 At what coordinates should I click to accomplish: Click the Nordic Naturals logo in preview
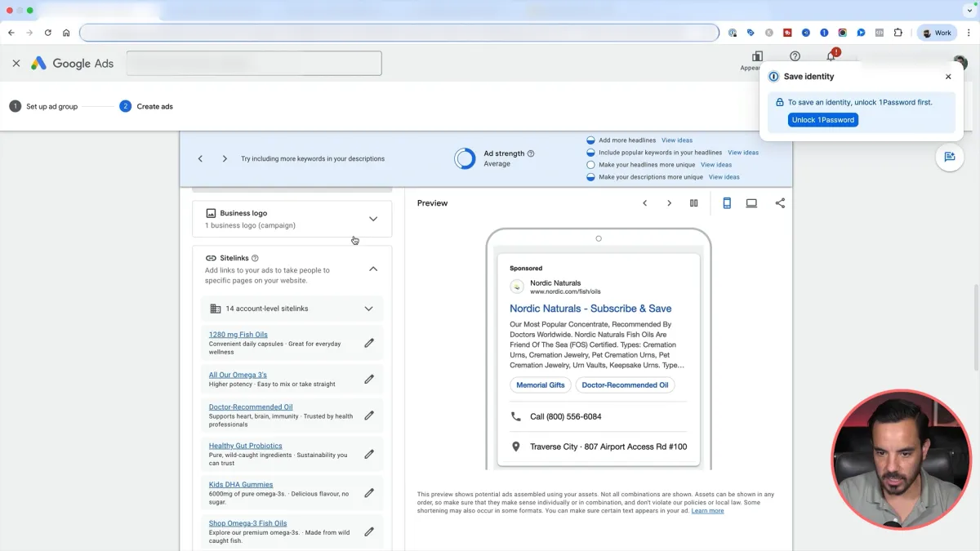click(x=517, y=287)
